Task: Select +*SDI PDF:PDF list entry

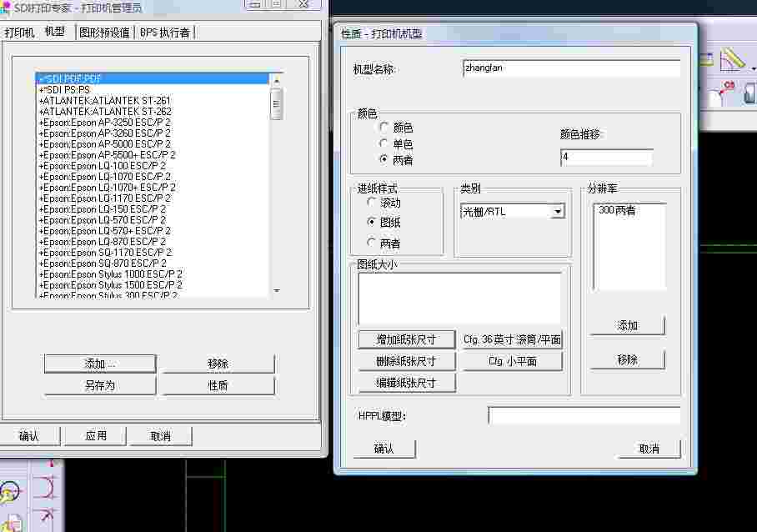Action: point(152,78)
